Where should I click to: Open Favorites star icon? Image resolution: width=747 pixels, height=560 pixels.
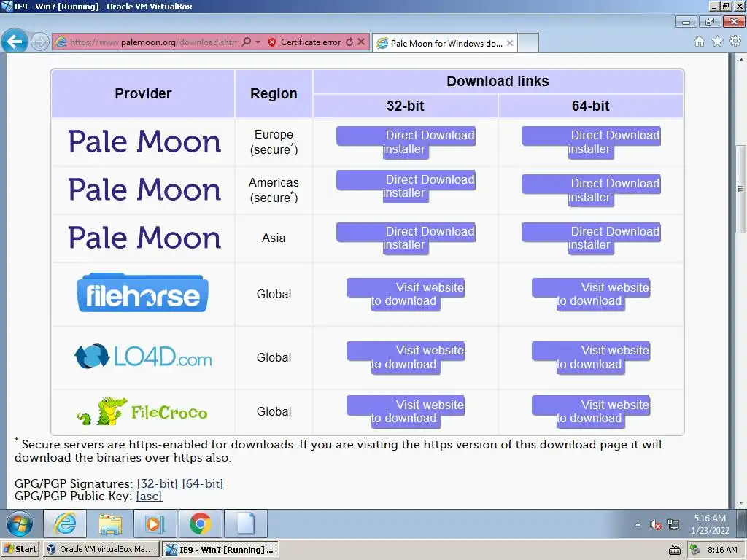pos(717,42)
